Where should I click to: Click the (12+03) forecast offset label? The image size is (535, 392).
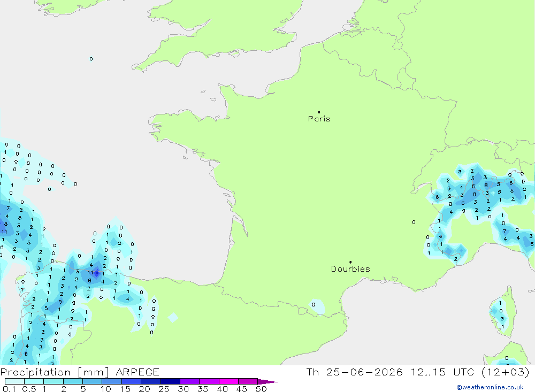point(506,372)
